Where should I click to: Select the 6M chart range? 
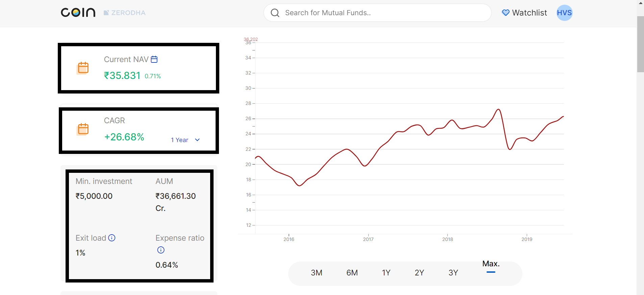pyautogui.click(x=352, y=273)
